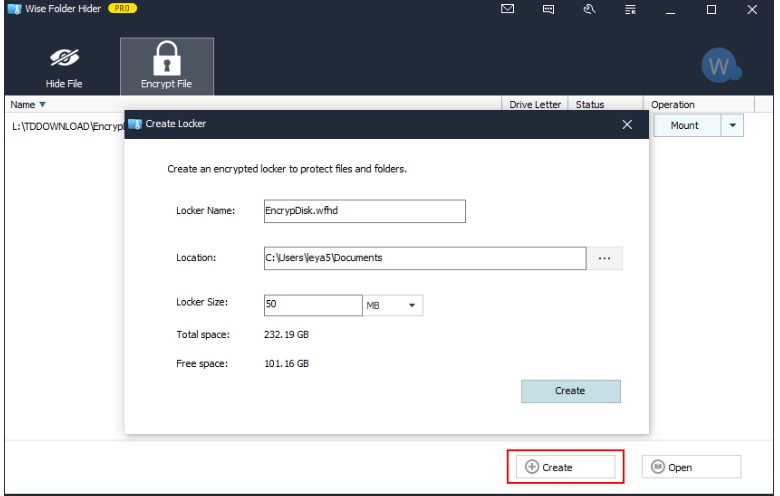Click the bottom Create button with plus icon

565,467
